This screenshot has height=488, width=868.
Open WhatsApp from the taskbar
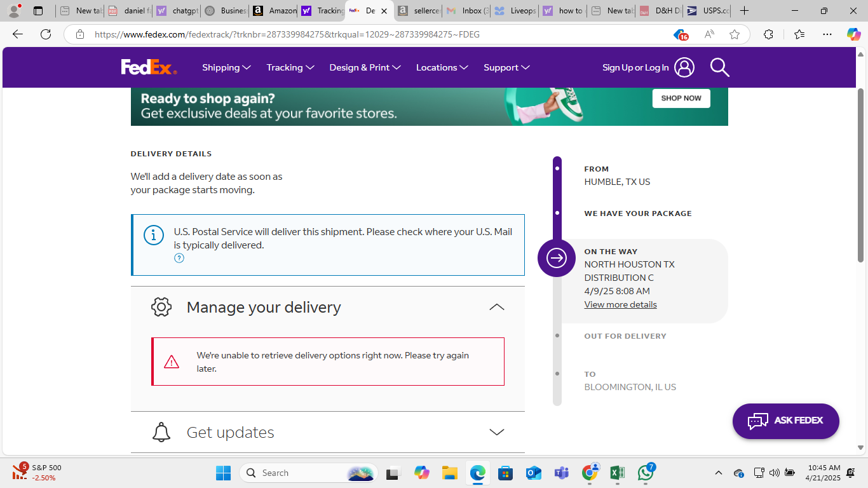click(646, 473)
